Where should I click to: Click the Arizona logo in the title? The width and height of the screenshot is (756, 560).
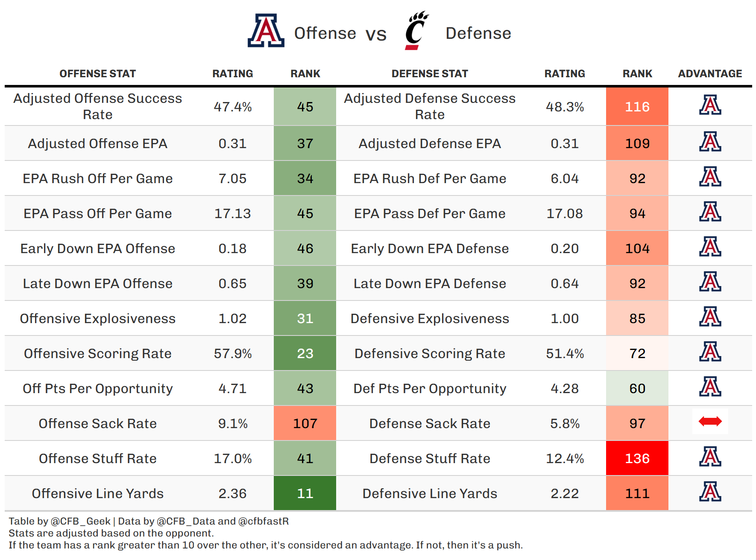click(x=266, y=31)
